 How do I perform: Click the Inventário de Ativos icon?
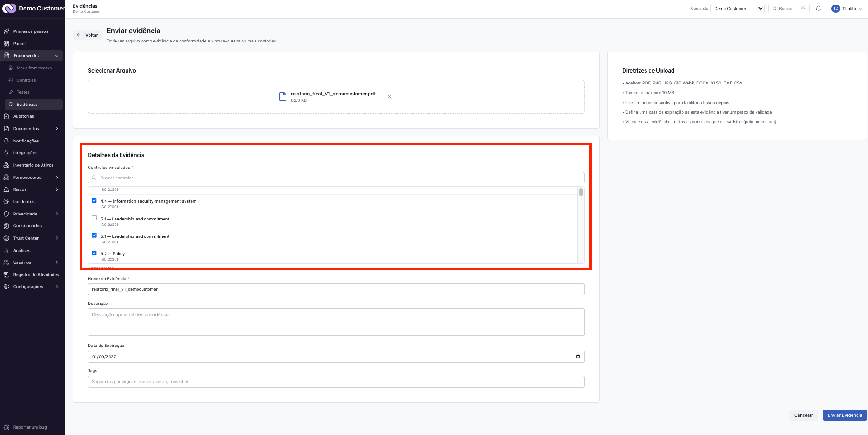[x=6, y=165]
